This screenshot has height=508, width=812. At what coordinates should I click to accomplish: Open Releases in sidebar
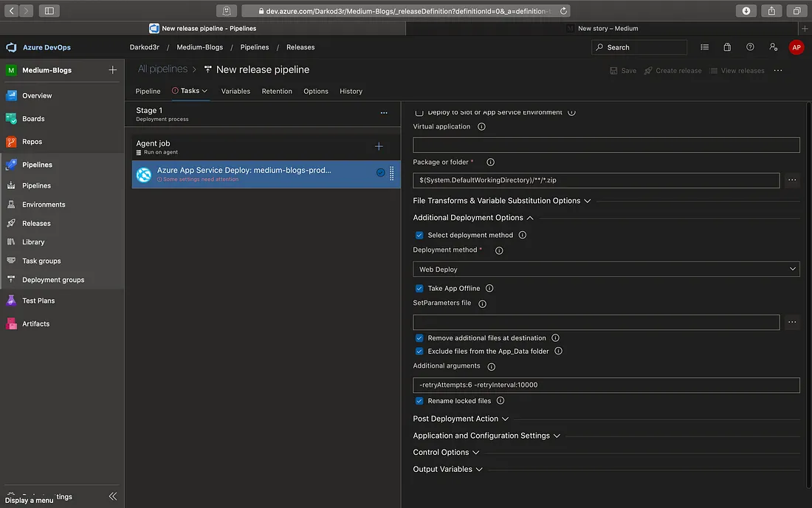[36, 224]
